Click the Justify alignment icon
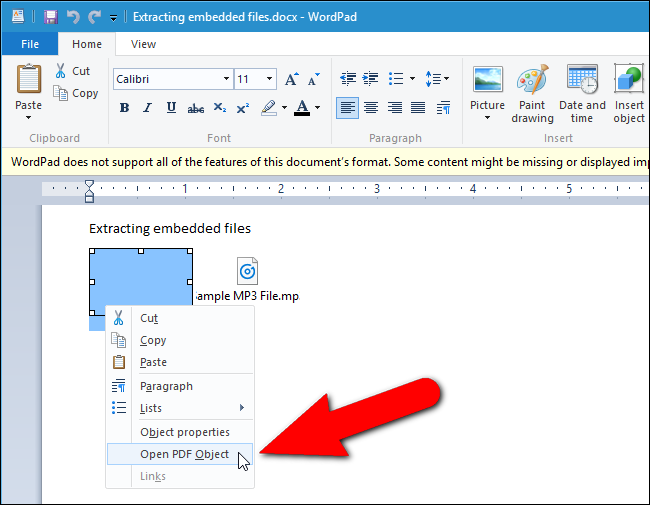This screenshot has width=650, height=505. click(418, 108)
